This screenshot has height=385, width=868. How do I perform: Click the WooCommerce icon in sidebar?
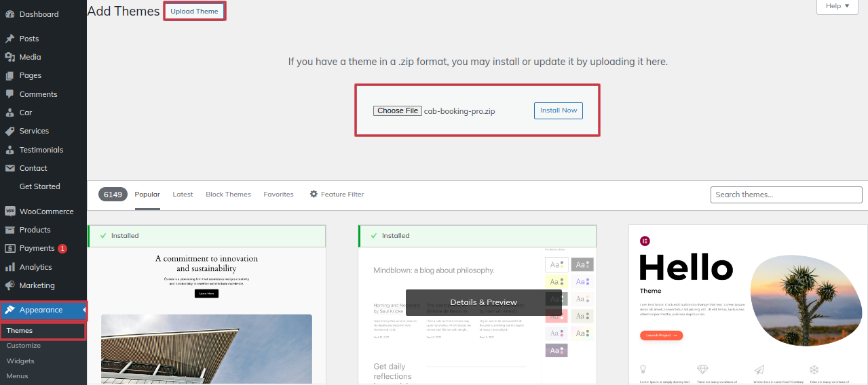click(10, 211)
